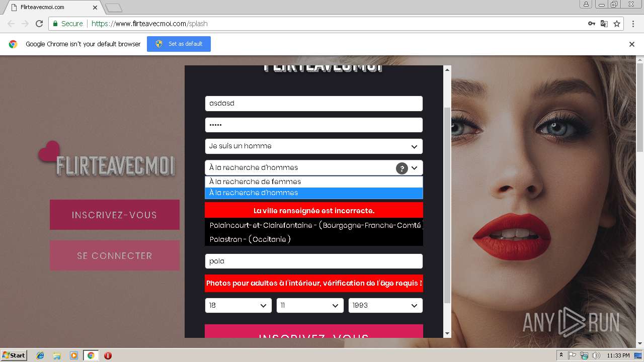Click 'La ville renseignée est incorrecte.' error

pyautogui.click(x=314, y=210)
